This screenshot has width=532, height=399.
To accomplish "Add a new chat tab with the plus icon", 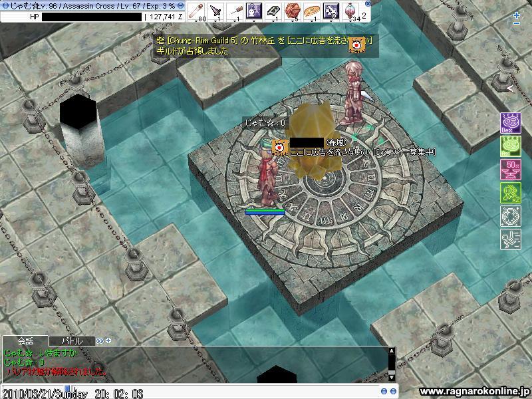I will [x=108, y=340].
